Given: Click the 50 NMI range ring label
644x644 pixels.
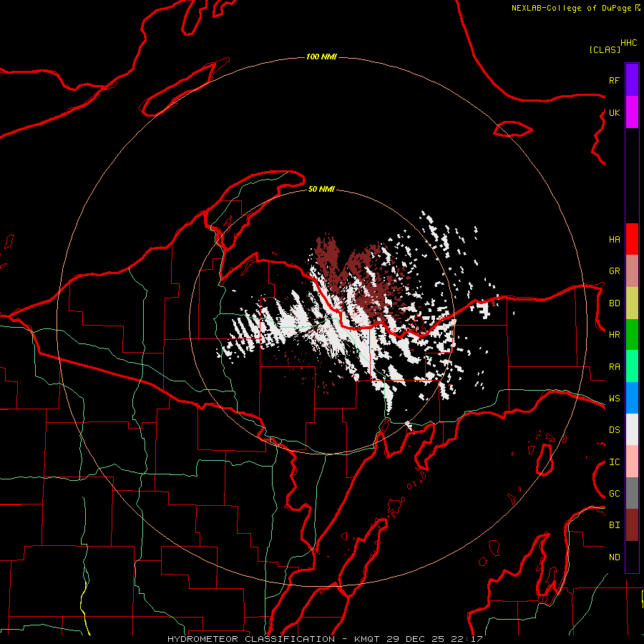Looking at the screenshot, I should click(321, 189).
